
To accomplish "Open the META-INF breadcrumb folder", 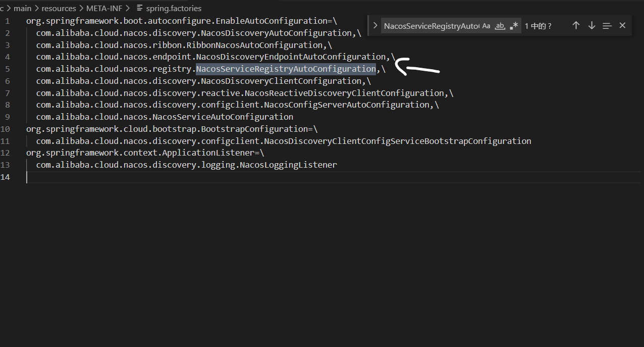I will point(103,8).
